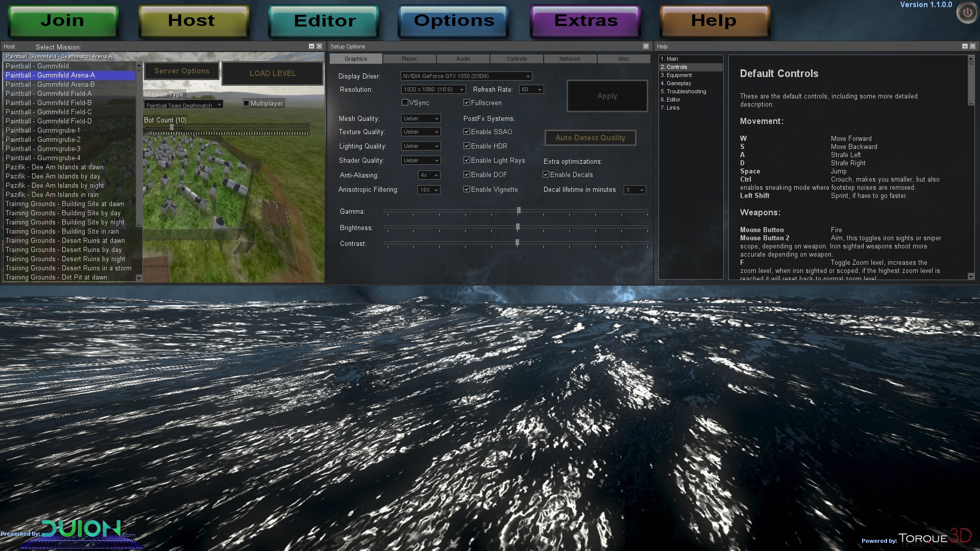This screenshot has width=980, height=551.
Task: Enable the VSync checkbox
Action: 405,103
